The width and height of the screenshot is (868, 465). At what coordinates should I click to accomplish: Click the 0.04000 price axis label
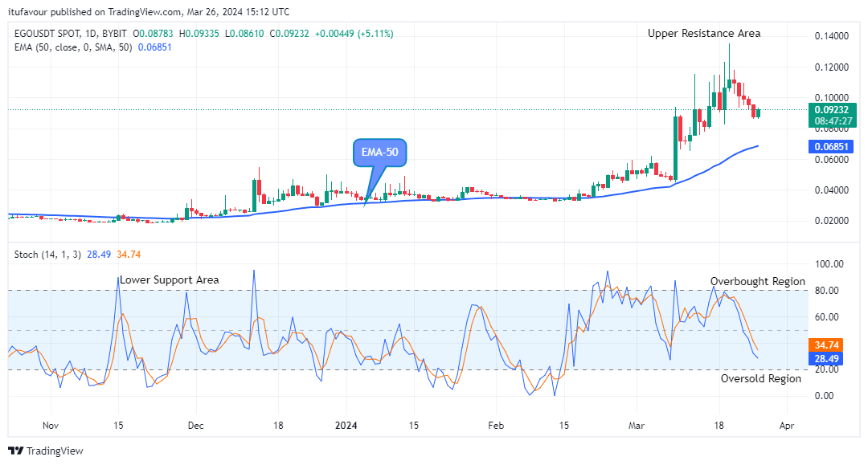[832, 190]
